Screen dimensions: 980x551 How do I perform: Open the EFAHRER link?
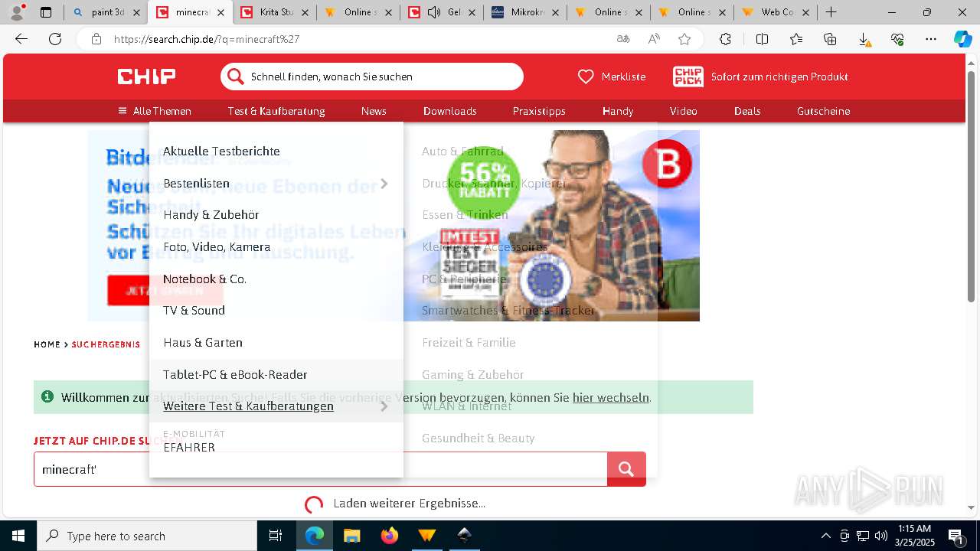click(189, 448)
